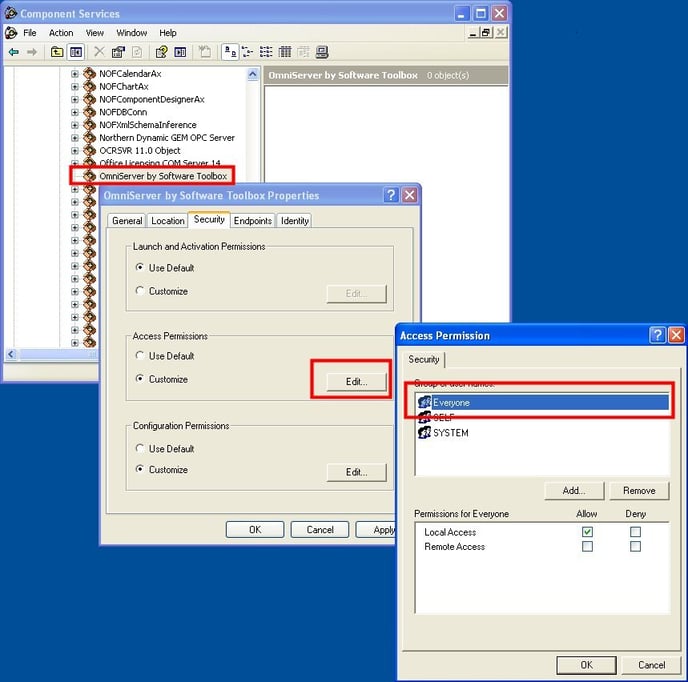
Task: Expand the OCRSVR 11.0 Object node
Action: tap(74, 151)
